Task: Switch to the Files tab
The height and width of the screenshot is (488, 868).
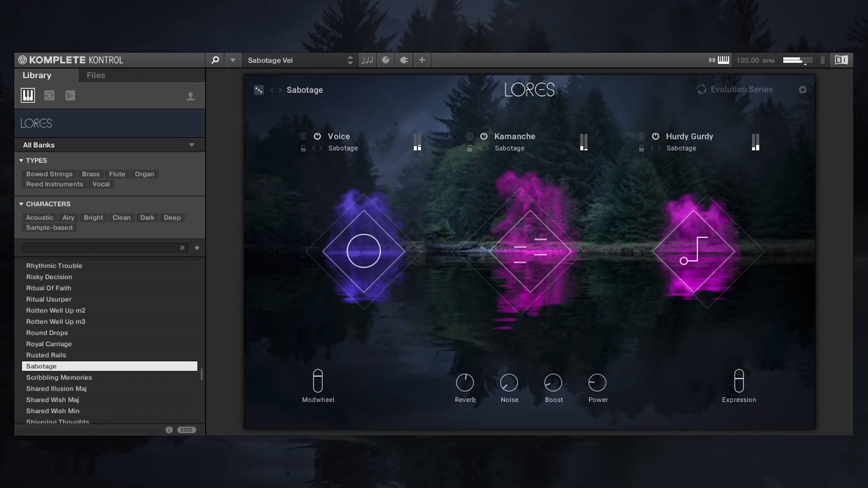Action: tap(95, 75)
